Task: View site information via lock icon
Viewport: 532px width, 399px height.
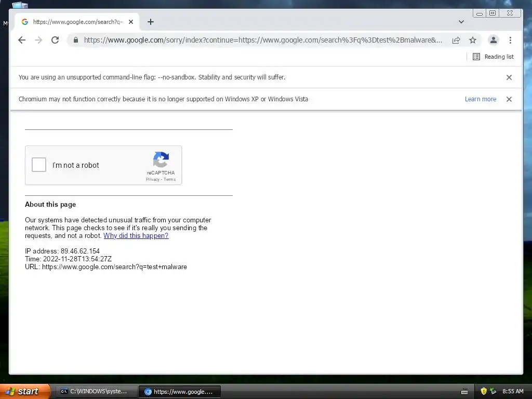Action: click(x=76, y=40)
